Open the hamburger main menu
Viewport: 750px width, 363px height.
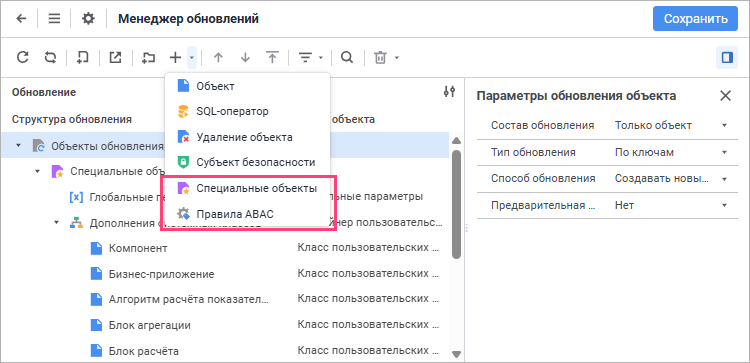tap(54, 19)
